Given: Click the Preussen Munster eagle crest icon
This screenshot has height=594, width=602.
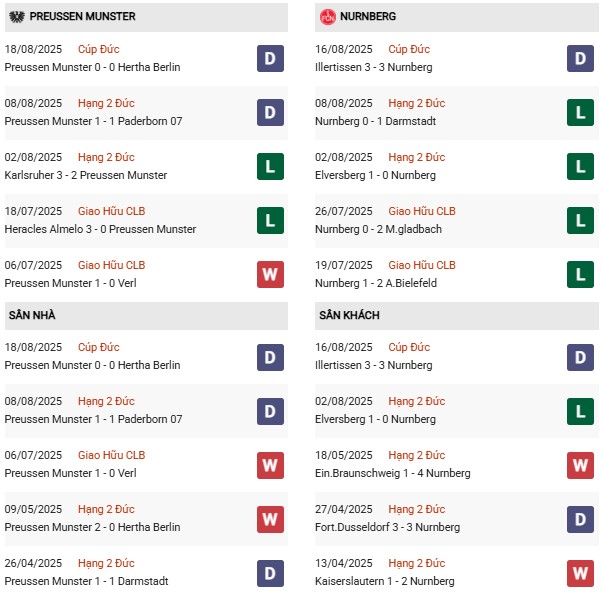Looking at the screenshot, I should coord(17,17).
